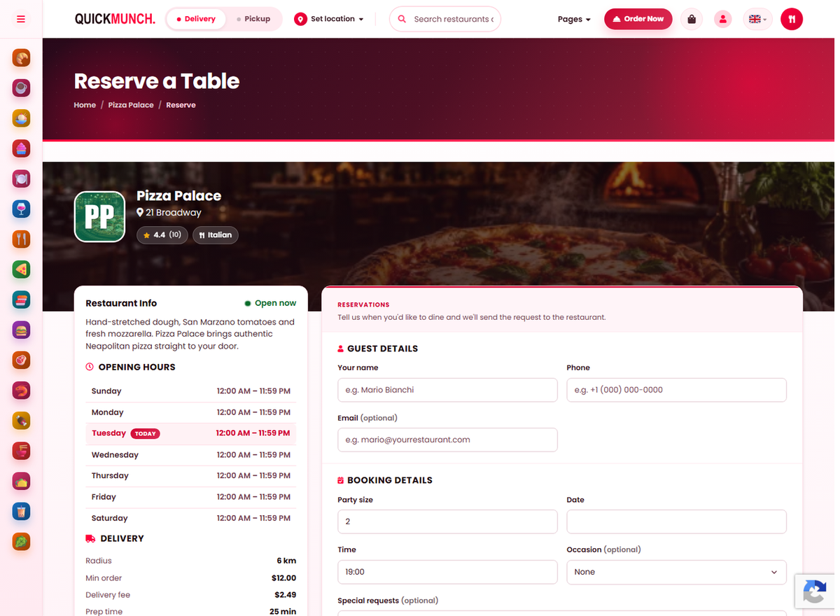Click the Pizza Palace restaurant title
840x616 pixels.
[178, 196]
